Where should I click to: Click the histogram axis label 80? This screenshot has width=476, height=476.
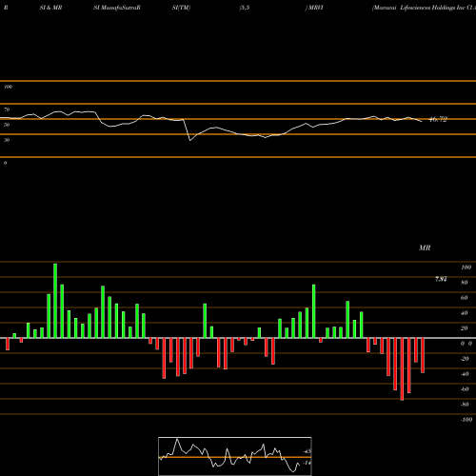pyautogui.click(x=465, y=283)
